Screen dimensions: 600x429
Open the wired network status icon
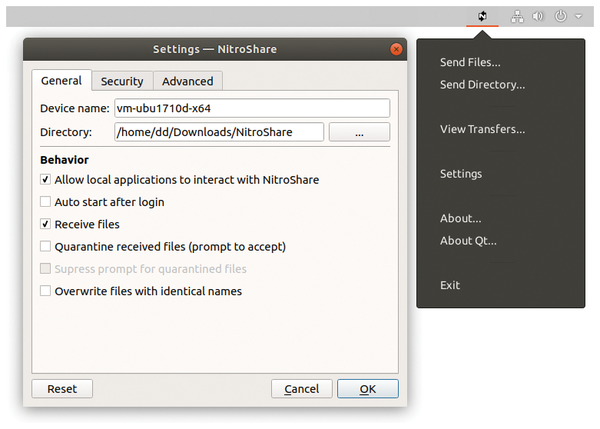[x=517, y=16]
